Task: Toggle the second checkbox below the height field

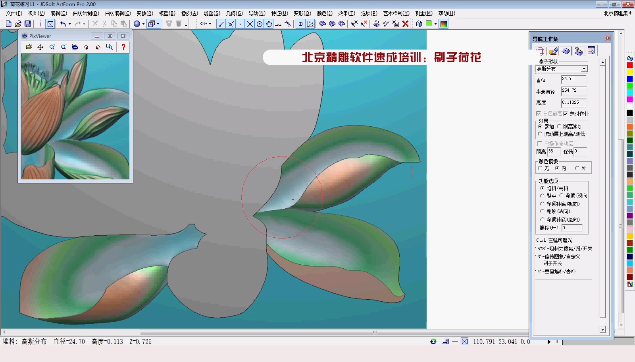Action: point(566,113)
